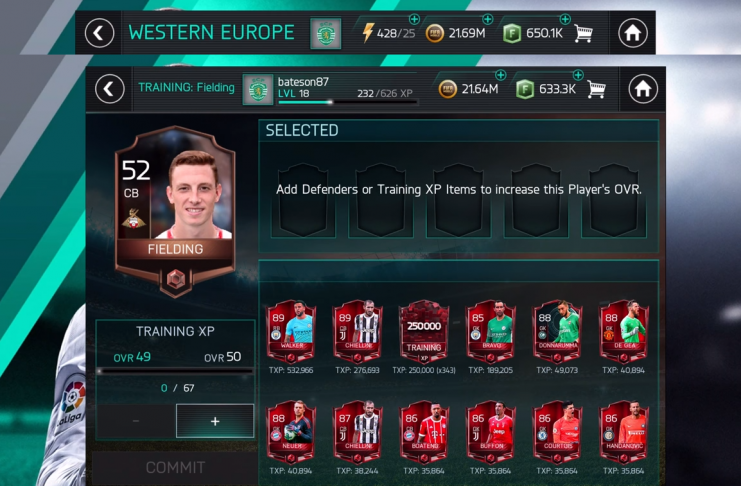Click Sporting club badge in top bar
The height and width of the screenshot is (486, 741).
pos(326,34)
